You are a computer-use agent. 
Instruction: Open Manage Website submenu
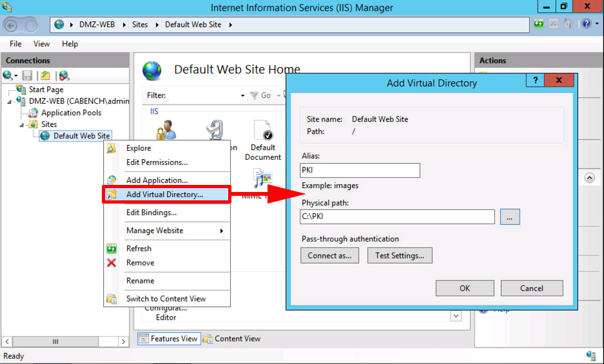pos(167,231)
